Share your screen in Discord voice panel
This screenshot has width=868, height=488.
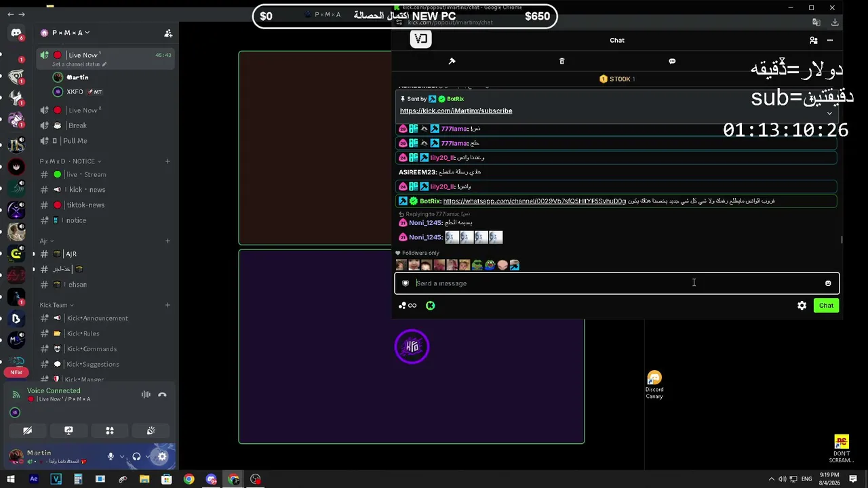click(x=68, y=430)
